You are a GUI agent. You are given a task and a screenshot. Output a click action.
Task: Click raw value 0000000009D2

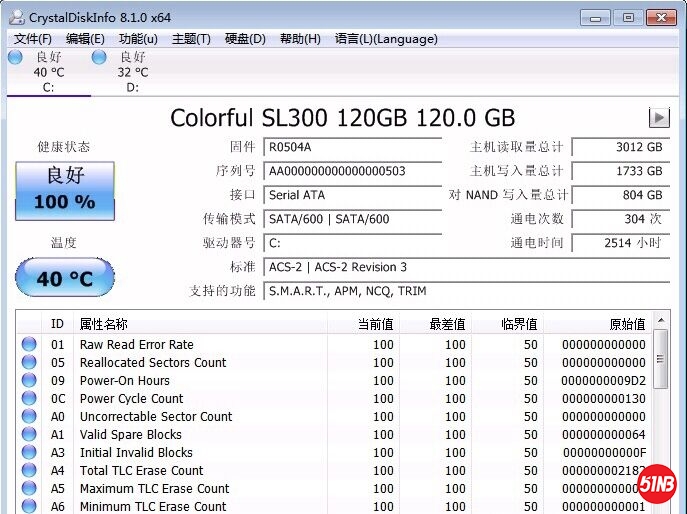(603, 380)
